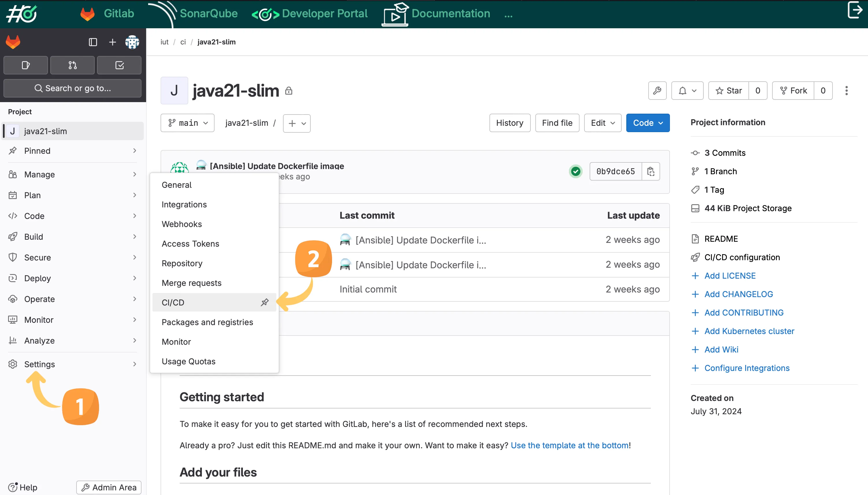Click the create new plus icon
Viewport: 868px width, 495px height.
[112, 42]
